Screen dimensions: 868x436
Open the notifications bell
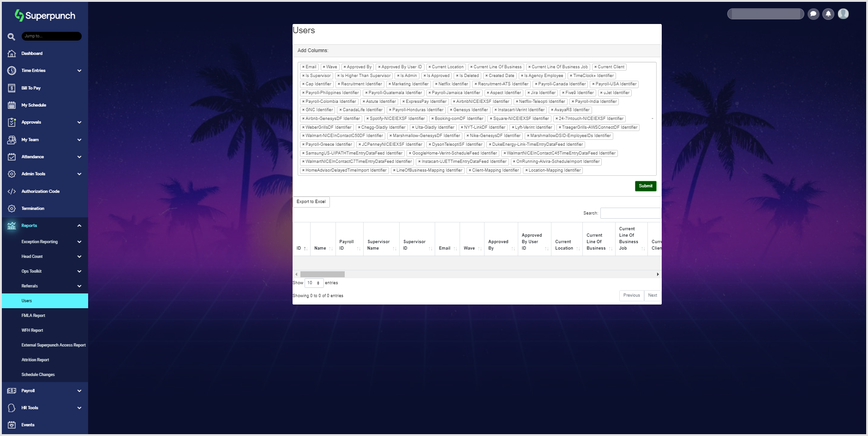tap(828, 14)
